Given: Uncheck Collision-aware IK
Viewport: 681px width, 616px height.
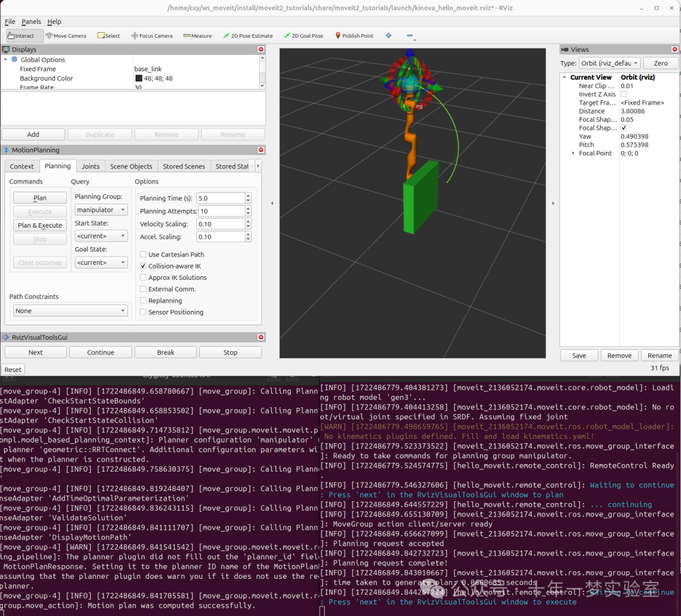Looking at the screenshot, I should click(x=143, y=266).
